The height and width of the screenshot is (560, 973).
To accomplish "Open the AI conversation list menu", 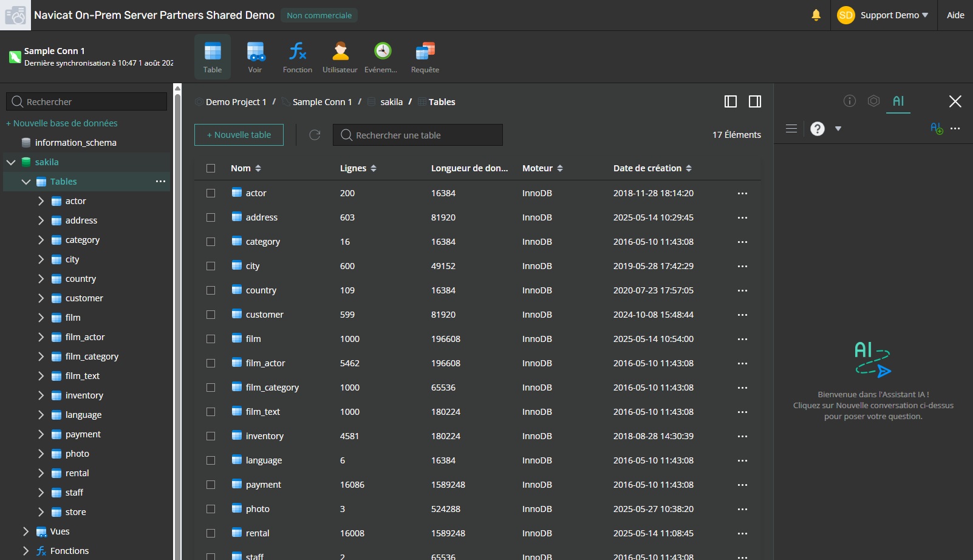I will pyautogui.click(x=791, y=128).
